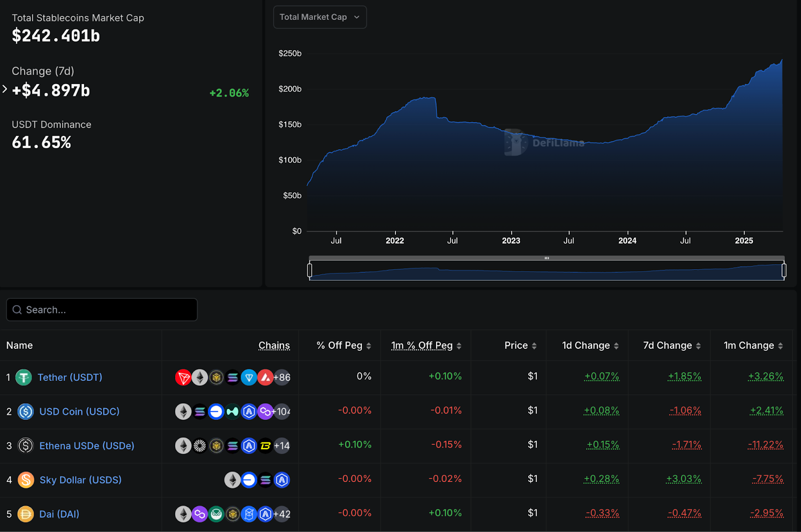Click the white starburst chain icon in Ethena row
The height and width of the screenshot is (532, 801).
pos(200,445)
